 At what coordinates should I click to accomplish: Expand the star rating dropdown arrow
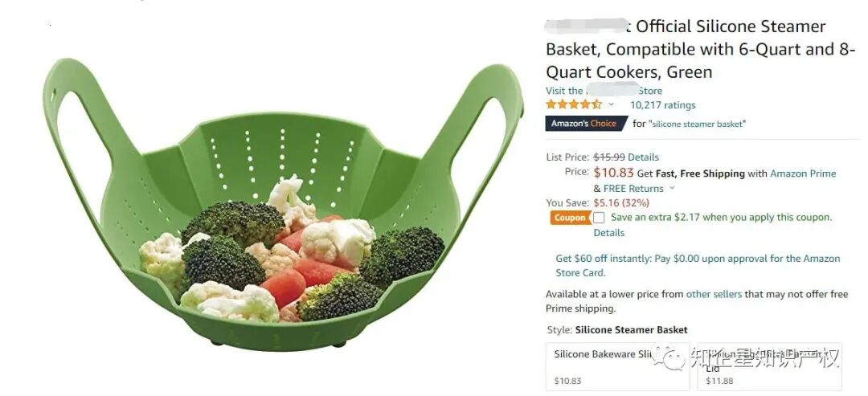click(x=611, y=104)
